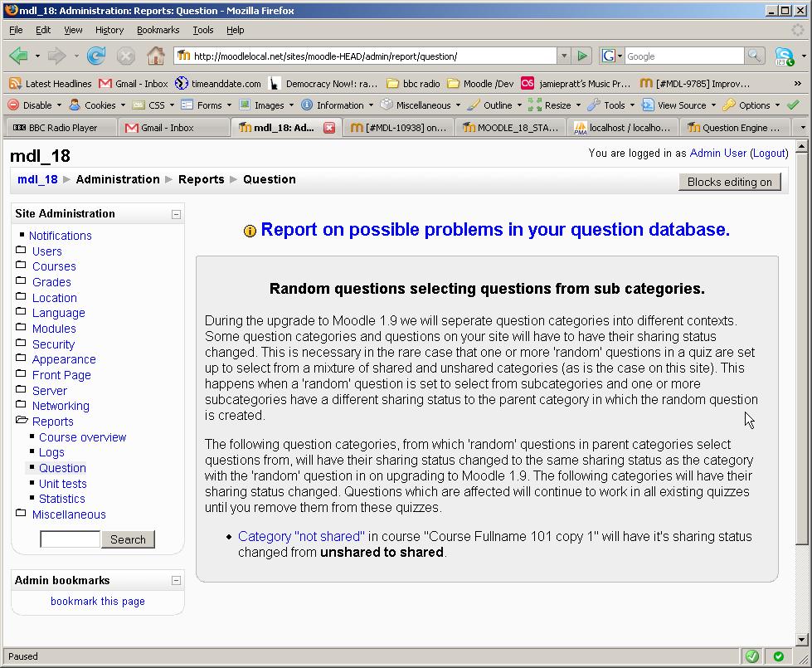Open the URL bar history dropdown

click(x=564, y=56)
